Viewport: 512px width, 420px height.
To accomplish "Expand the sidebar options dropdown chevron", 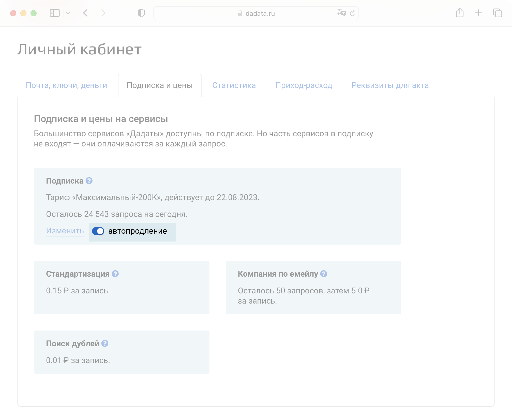I will click(x=68, y=13).
